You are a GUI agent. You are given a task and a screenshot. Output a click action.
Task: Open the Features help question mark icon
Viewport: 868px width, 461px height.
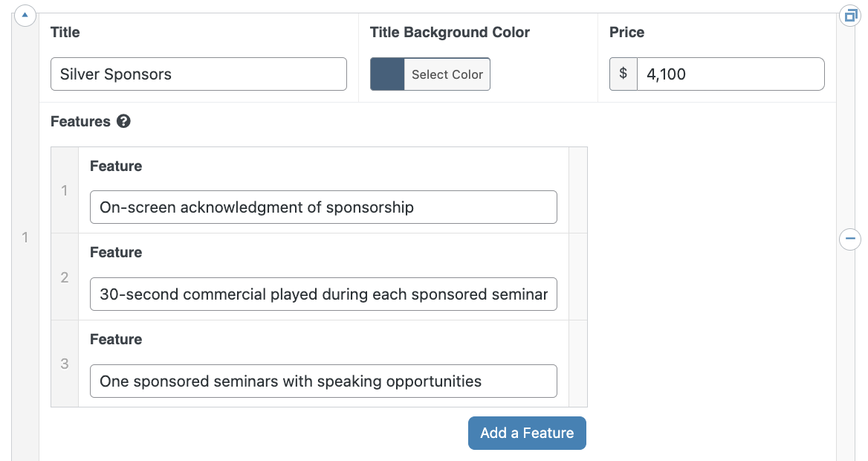[123, 121]
